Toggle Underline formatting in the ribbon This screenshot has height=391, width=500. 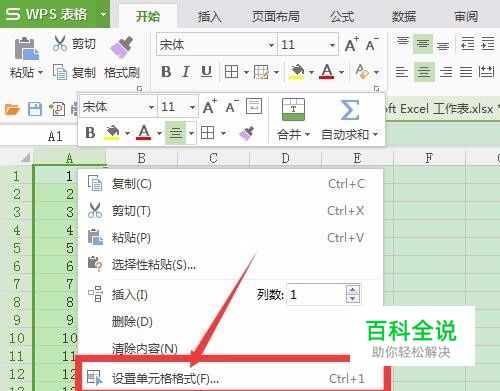point(206,72)
